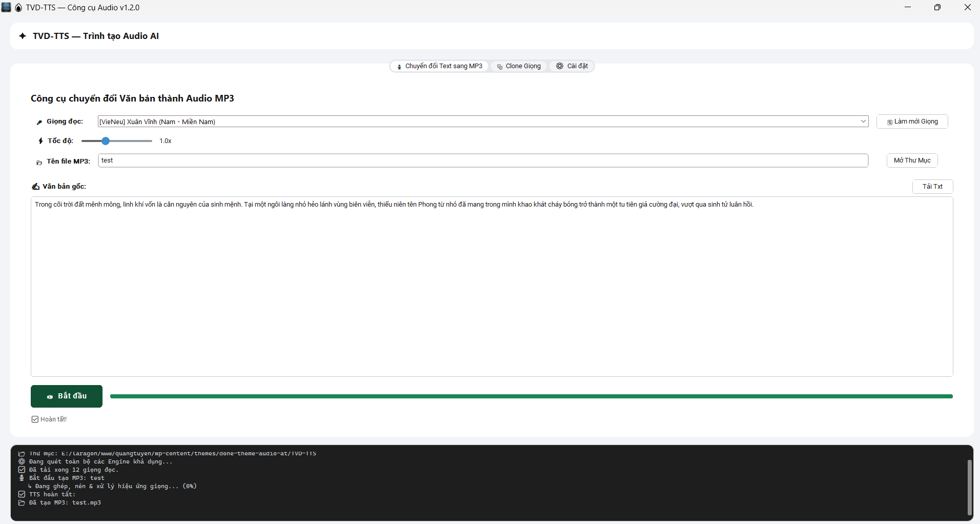Click the pencil icon beside Văn bản gốc
The width and height of the screenshot is (980, 524).
point(35,187)
